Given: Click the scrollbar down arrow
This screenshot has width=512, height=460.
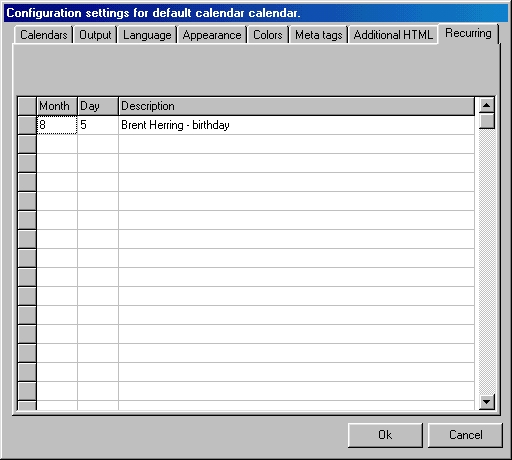Looking at the screenshot, I should (x=487, y=402).
